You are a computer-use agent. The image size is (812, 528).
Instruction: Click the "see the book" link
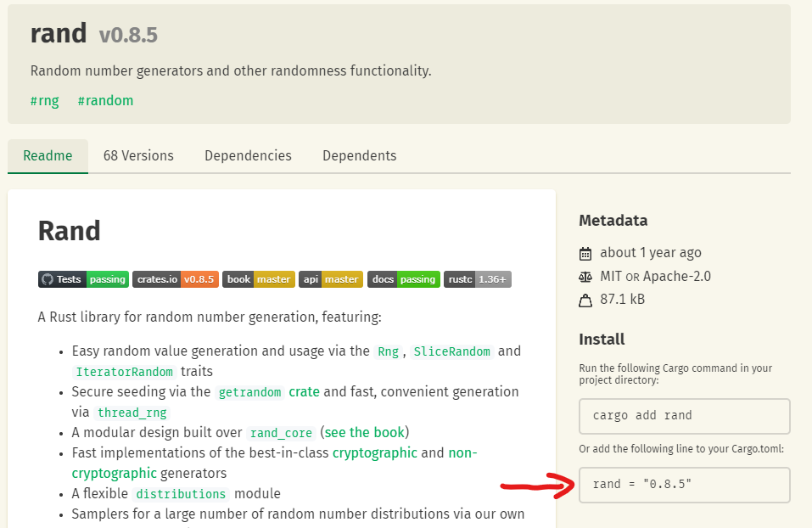click(364, 432)
